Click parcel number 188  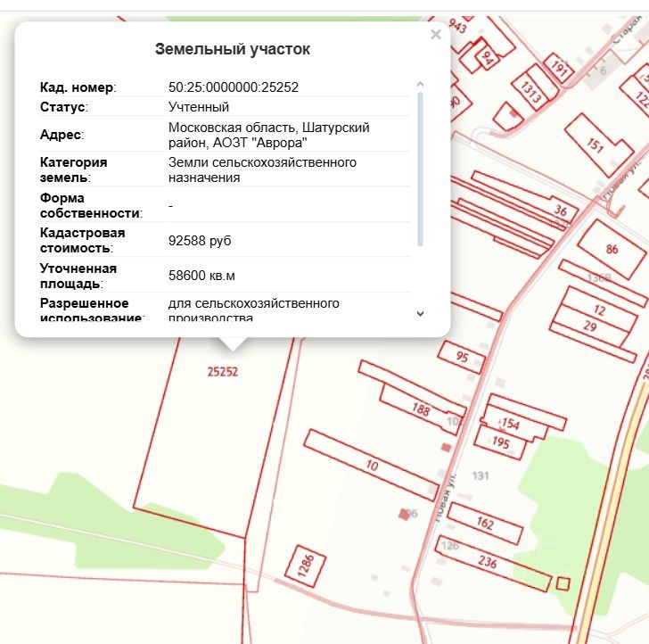click(x=421, y=410)
